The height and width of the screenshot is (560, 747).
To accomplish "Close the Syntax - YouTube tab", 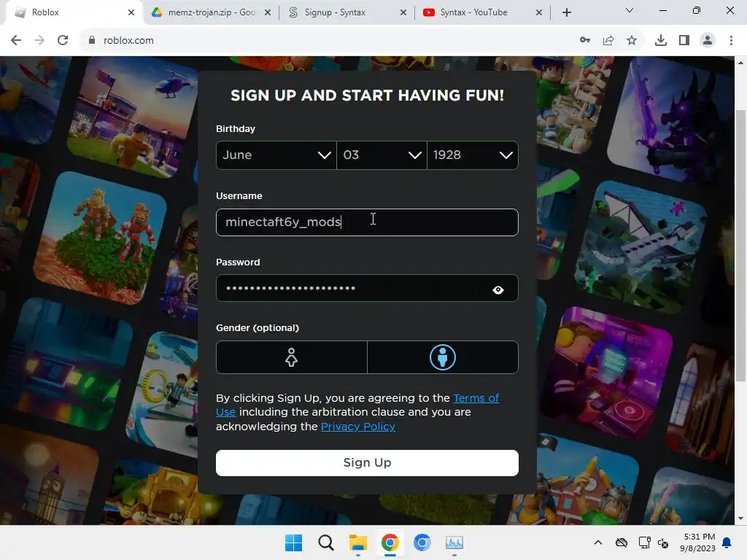I will pyautogui.click(x=539, y=12).
